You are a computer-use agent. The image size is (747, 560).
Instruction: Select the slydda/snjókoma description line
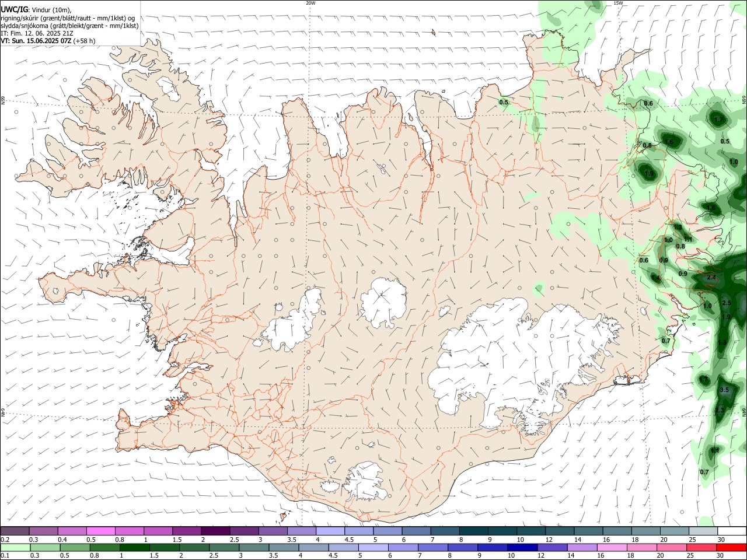[x=69, y=26]
